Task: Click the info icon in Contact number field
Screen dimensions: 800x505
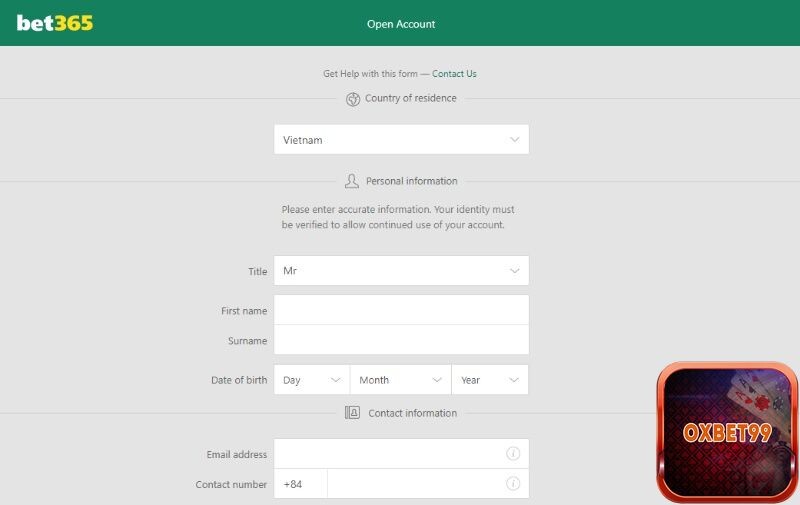Action: pyautogui.click(x=513, y=484)
